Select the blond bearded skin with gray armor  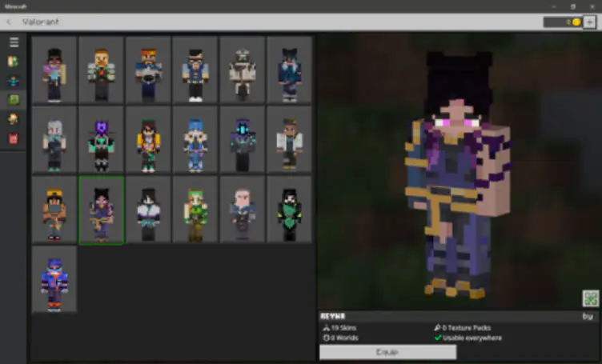click(102, 70)
